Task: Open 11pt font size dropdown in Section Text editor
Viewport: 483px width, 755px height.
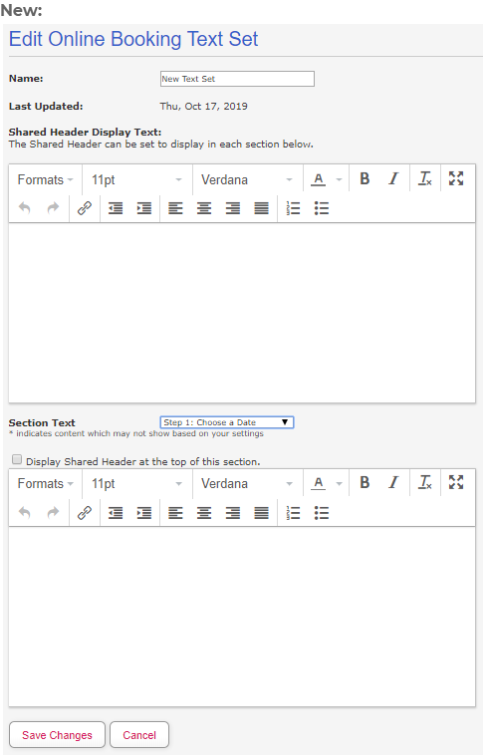Action: coord(137,483)
